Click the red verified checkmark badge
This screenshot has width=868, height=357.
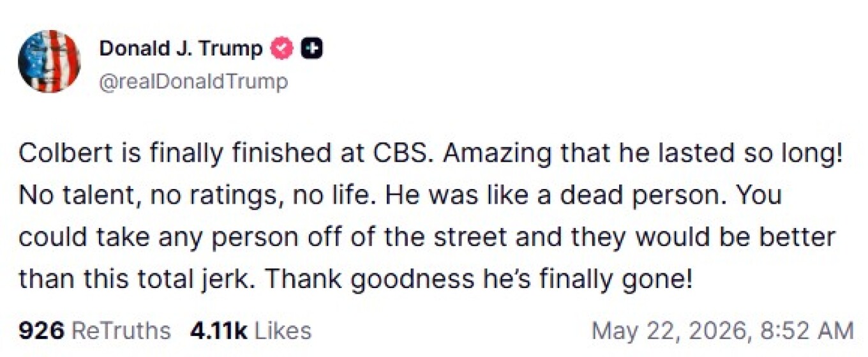coord(283,48)
